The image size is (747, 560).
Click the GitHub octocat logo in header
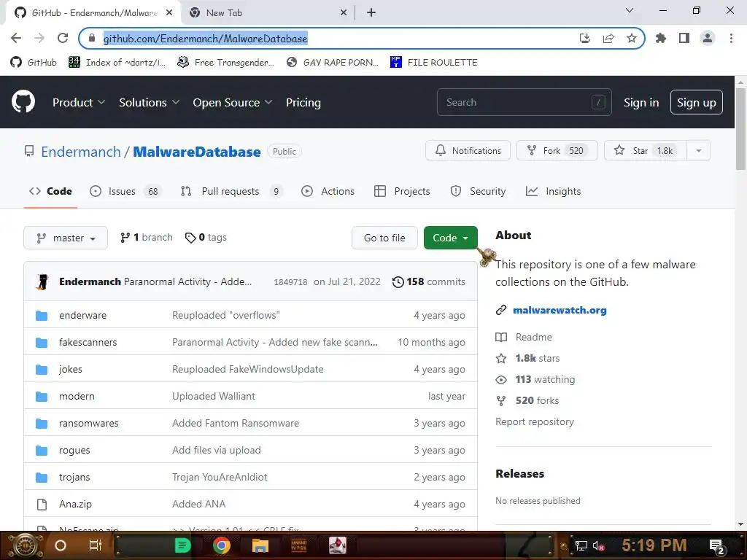tap(23, 101)
